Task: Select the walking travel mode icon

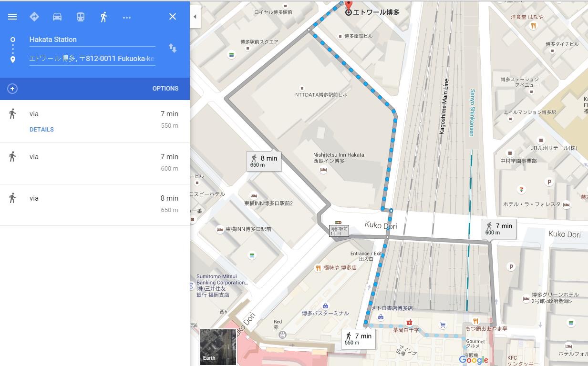Action: tap(103, 17)
